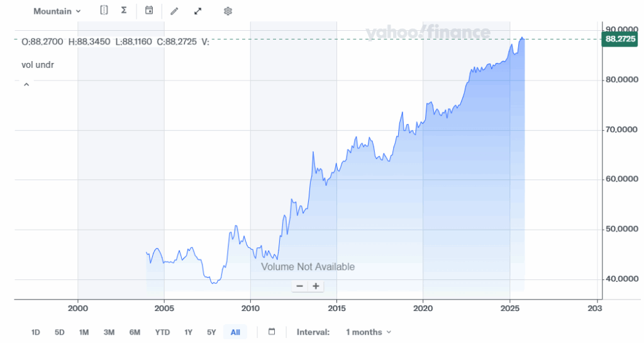The image size is (644, 343).
Task: Select the pencil drawing tool
Action: (x=174, y=11)
